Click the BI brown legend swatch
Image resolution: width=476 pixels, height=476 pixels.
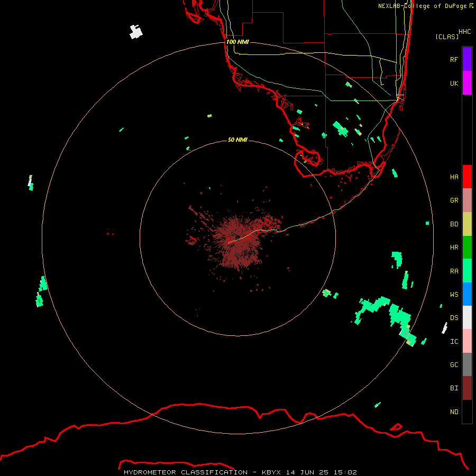467,388
